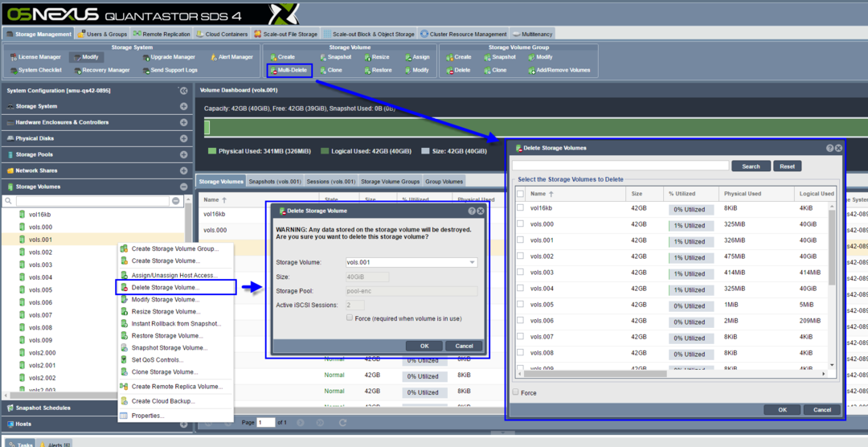Click Send Support Logs
Image resolution: width=868 pixels, height=447 pixels.
point(170,70)
